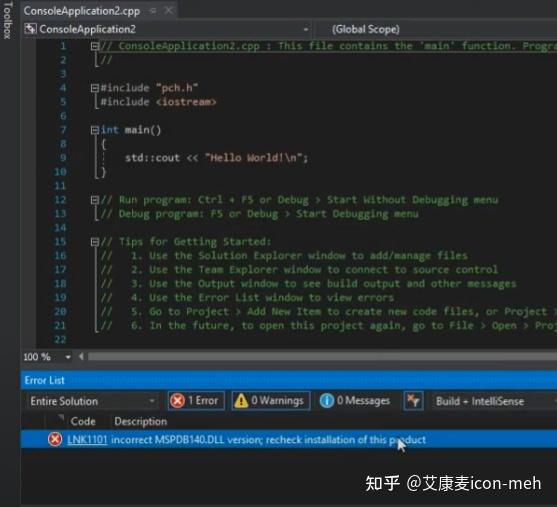Image resolution: width=557 pixels, height=507 pixels.
Task: Collapse the comment block at line 12
Action: (94, 200)
